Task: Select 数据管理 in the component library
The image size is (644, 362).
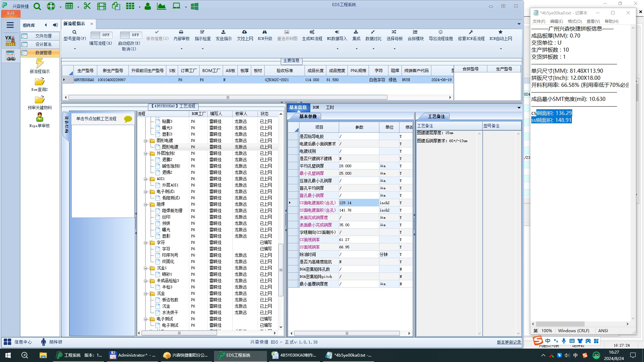Action: tap(43, 53)
